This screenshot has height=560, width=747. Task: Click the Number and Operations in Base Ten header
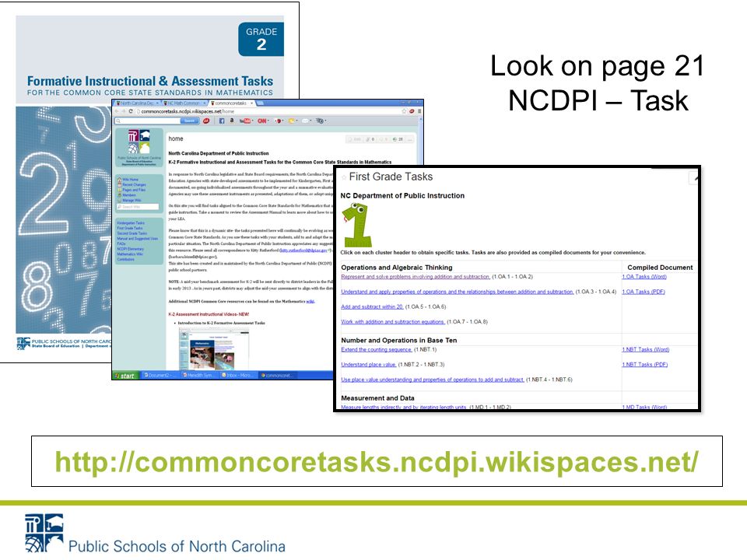tap(398, 341)
